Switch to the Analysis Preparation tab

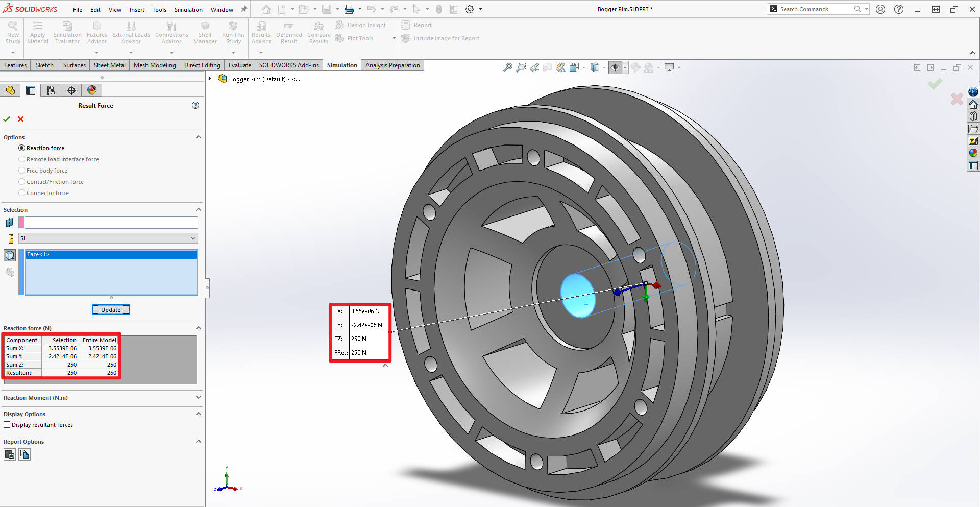(x=392, y=65)
